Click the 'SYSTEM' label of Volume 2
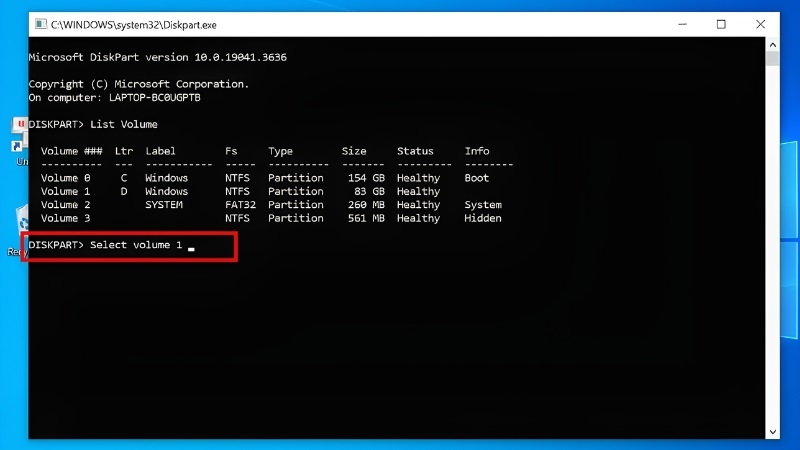Image resolution: width=800 pixels, height=450 pixels. coord(164,205)
